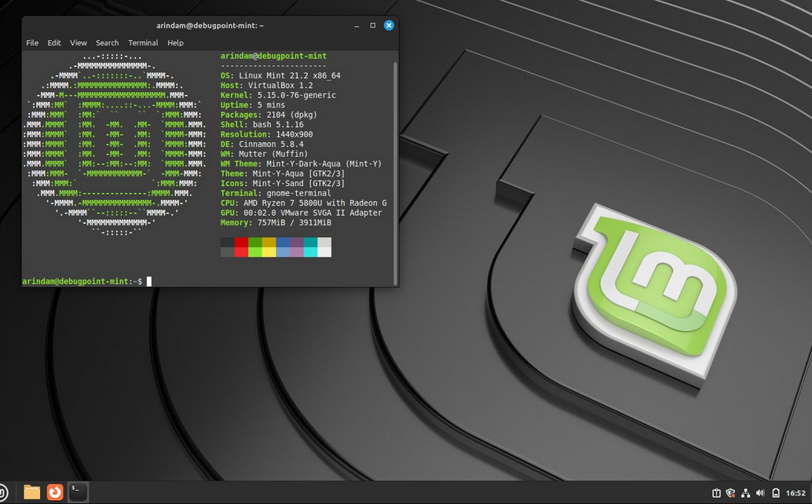Click the 'OS: Linux Mint 21.2 x86_64' line
812x504 pixels.
280,75
